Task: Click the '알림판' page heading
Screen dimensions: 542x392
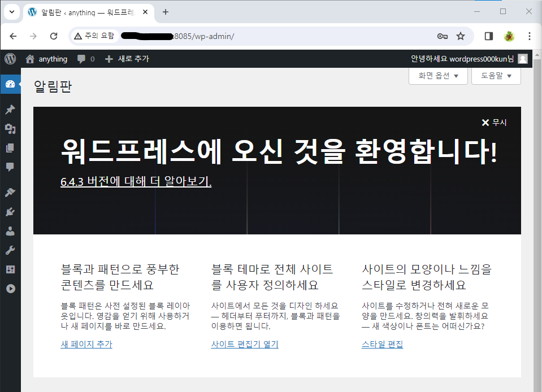Action: (53, 86)
